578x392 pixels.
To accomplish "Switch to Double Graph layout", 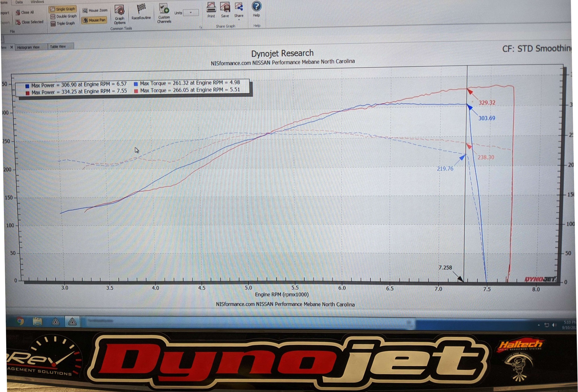I will click(64, 16).
